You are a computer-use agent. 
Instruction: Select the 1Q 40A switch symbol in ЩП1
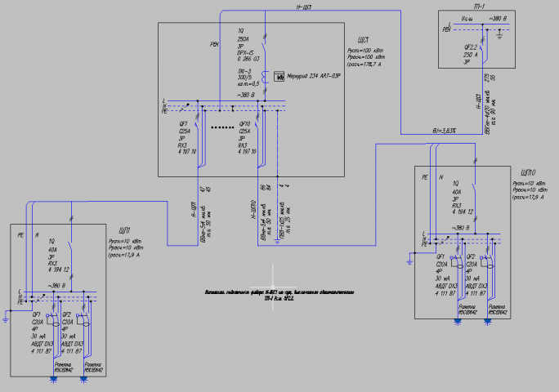pyautogui.click(x=71, y=247)
